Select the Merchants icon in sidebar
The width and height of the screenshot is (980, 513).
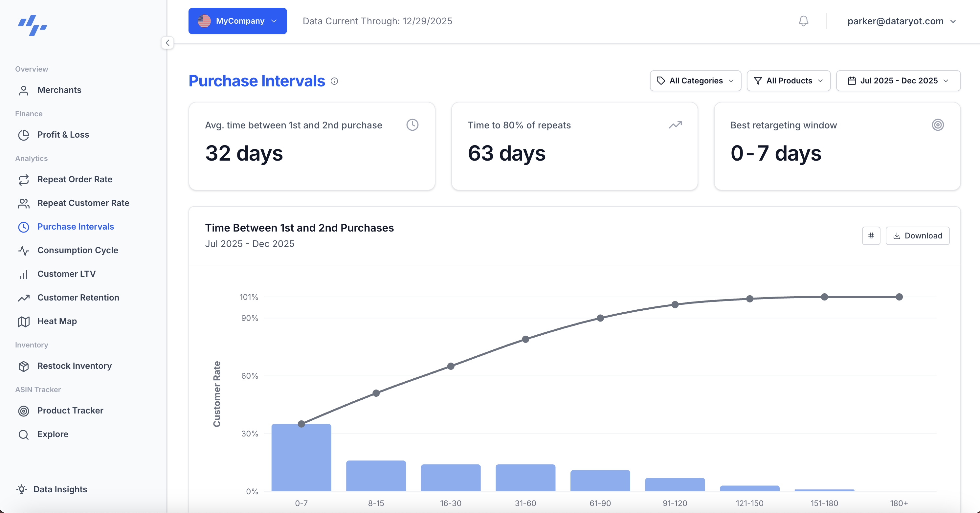tap(24, 90)
